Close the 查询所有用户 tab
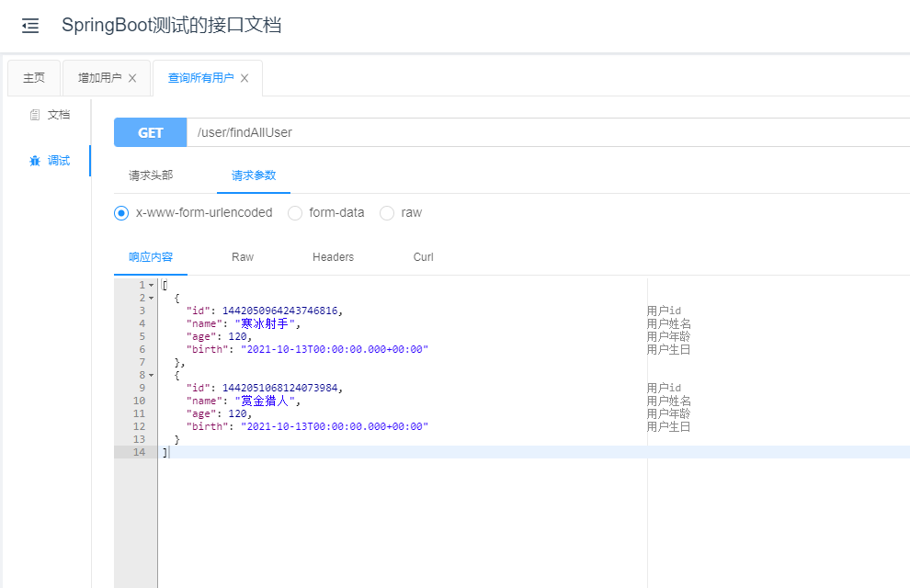The width and height of the screenshot is (910, 588). 245,78
